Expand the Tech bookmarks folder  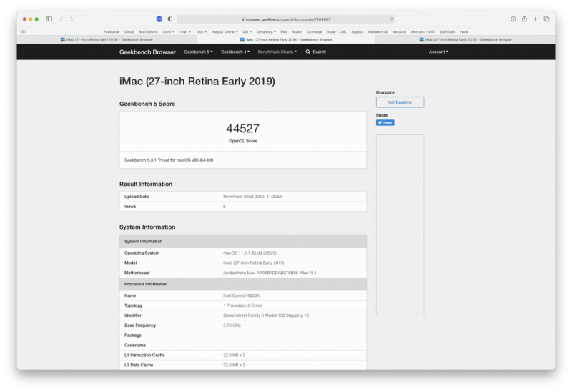(202, 31)
